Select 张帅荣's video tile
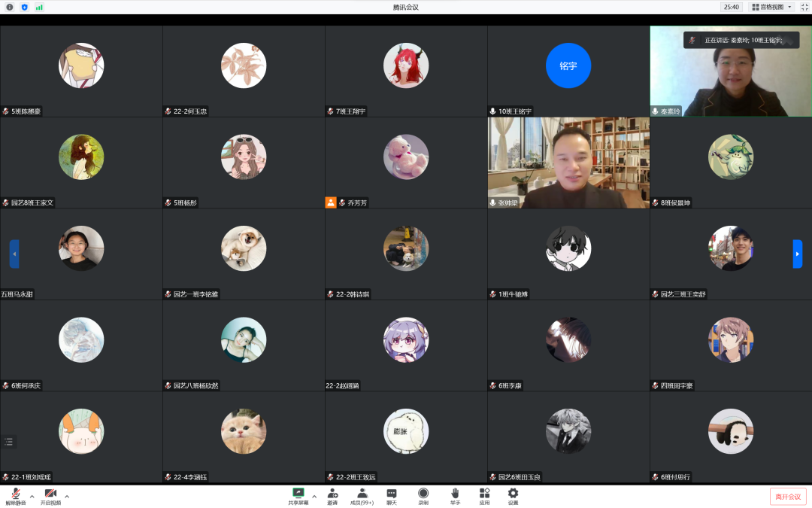The image size is (812, 508). coord(568,163)
